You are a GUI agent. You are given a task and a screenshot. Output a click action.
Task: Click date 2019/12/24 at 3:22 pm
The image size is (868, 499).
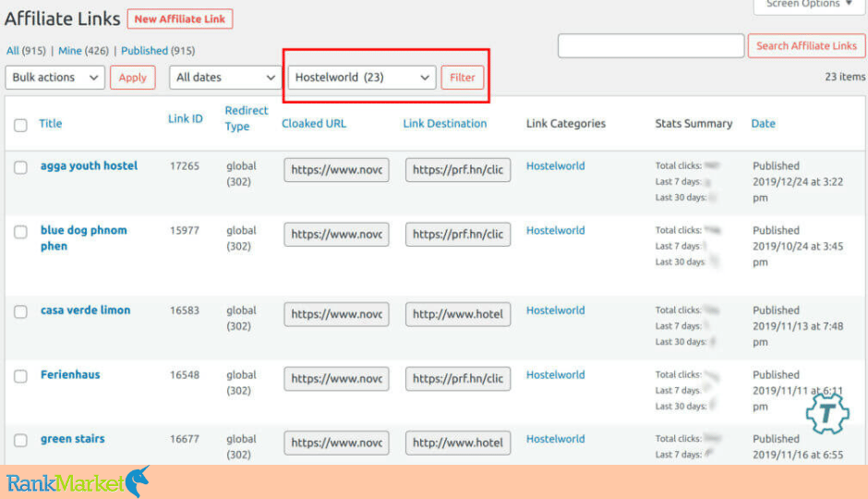798,189
